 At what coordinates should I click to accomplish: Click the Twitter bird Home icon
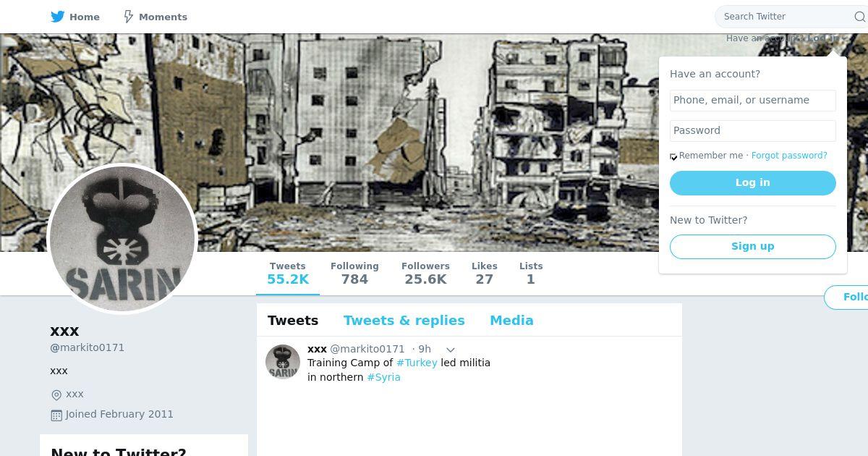pyautogui.click(x=58, y=17)
